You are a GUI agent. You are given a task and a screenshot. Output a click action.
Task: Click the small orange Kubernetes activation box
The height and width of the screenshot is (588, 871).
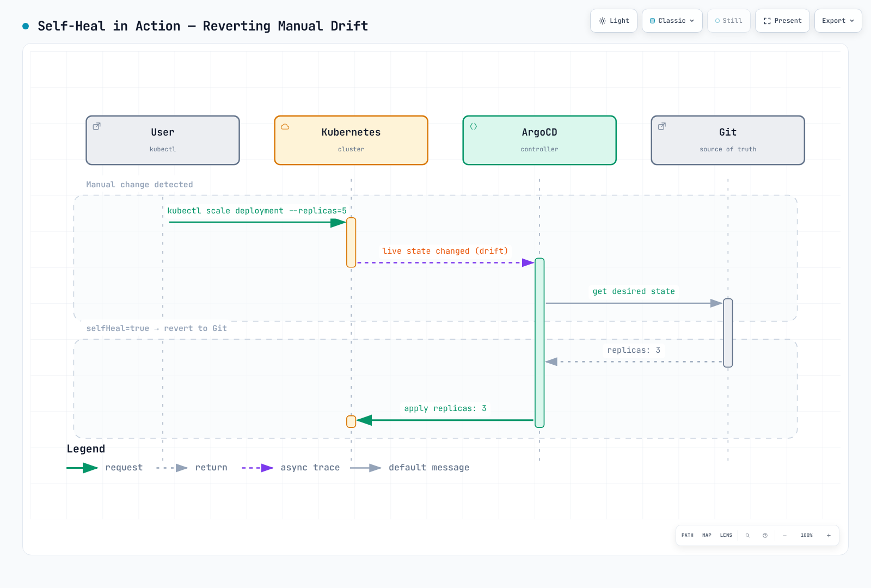(x=351, y=421)
